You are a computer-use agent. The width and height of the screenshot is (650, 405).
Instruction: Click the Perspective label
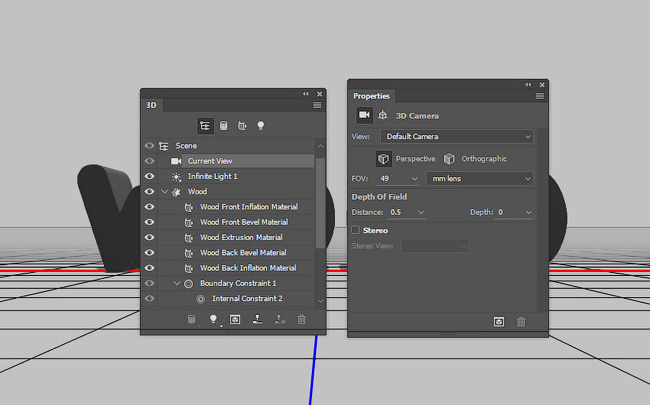tap(415, 159)
